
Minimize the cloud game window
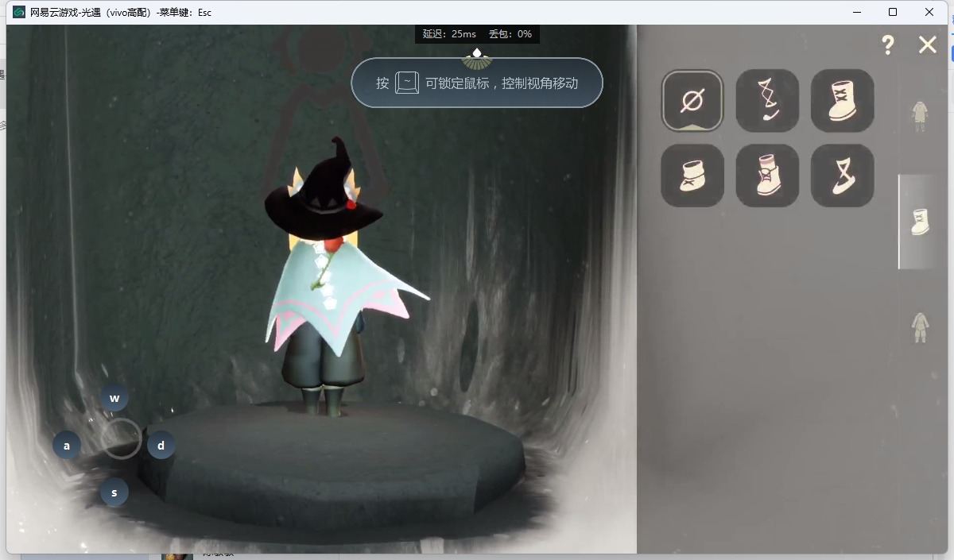pyautogui.click(x=856, y=12)
